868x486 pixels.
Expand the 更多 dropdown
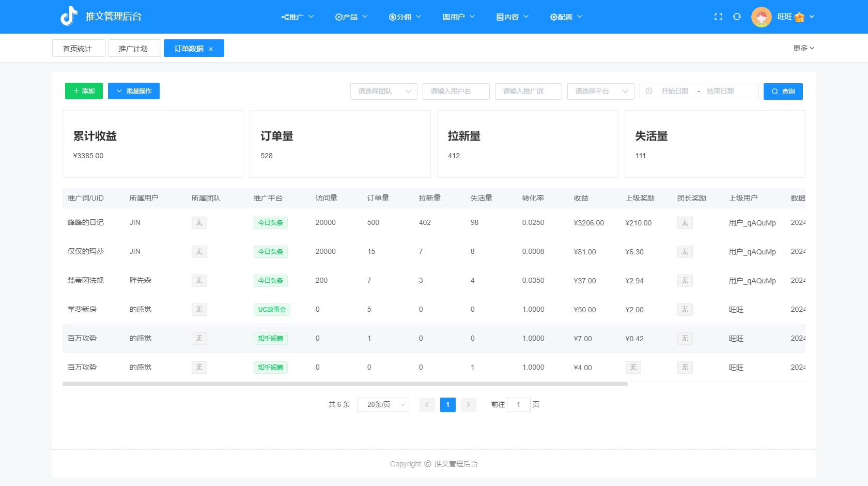coord(803,48)
